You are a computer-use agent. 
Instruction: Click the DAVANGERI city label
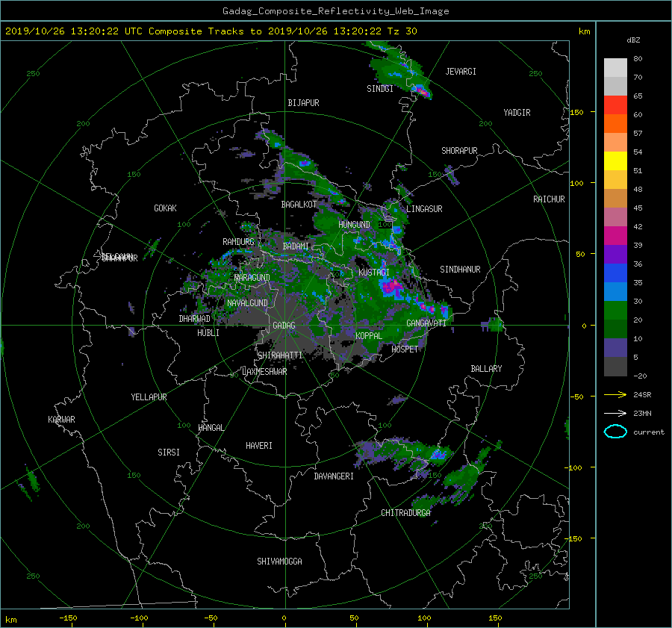pyautogui.click(x=334, y=476)
